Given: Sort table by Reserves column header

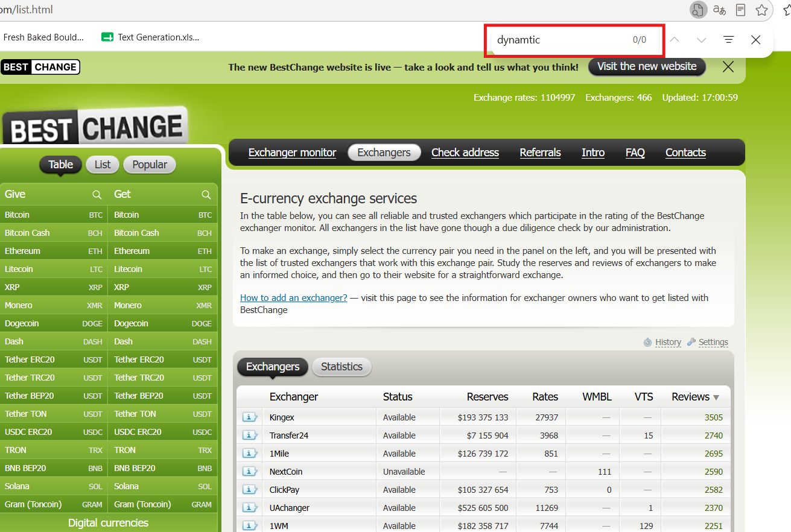Looking at the screenshot, I should click(488, 397).
